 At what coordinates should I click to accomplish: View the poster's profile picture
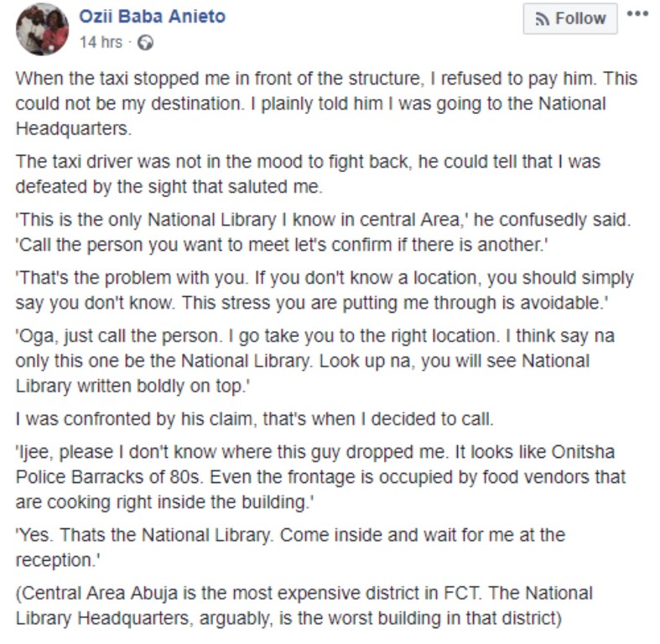42,29
